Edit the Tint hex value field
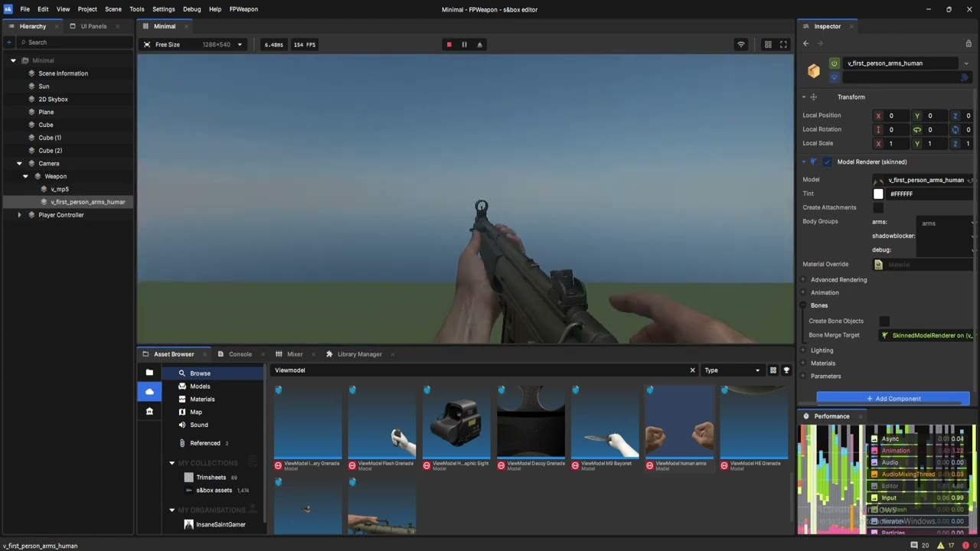Screen dimensions: 980x551 pyautogui.click(x=930, y=194)
